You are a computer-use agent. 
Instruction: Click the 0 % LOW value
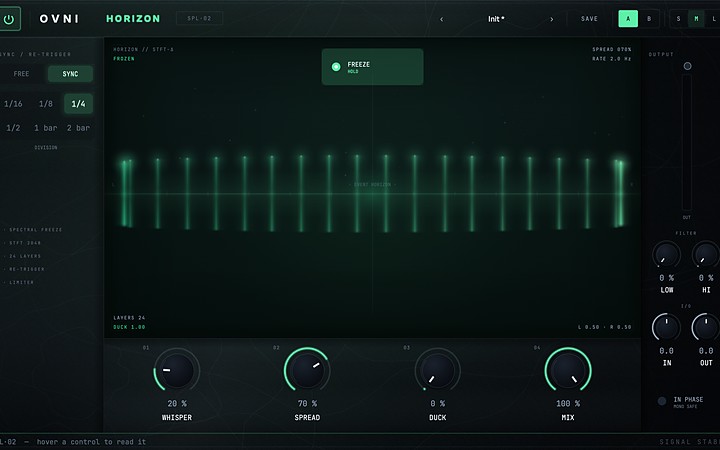(x=666, y=278)
